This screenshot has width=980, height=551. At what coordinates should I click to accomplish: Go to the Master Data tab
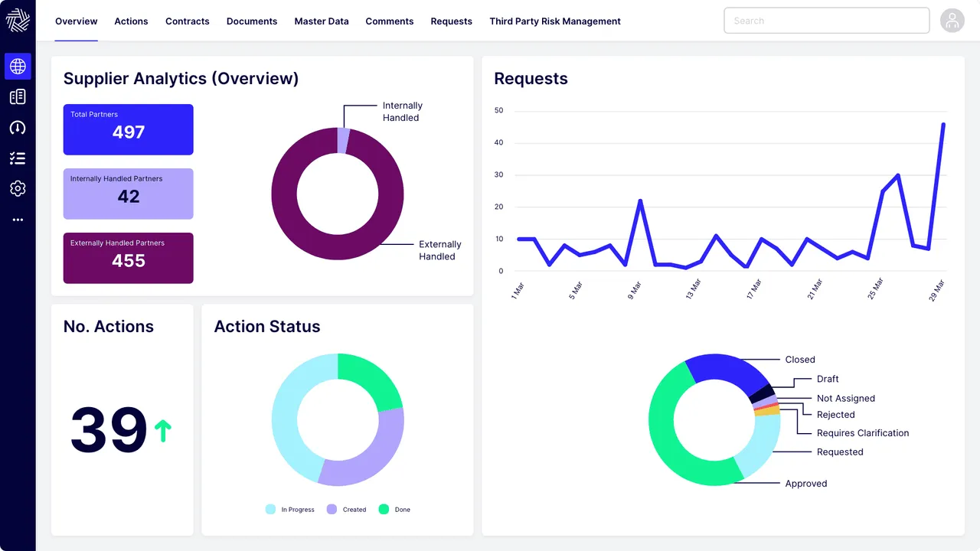coord(322,21)
